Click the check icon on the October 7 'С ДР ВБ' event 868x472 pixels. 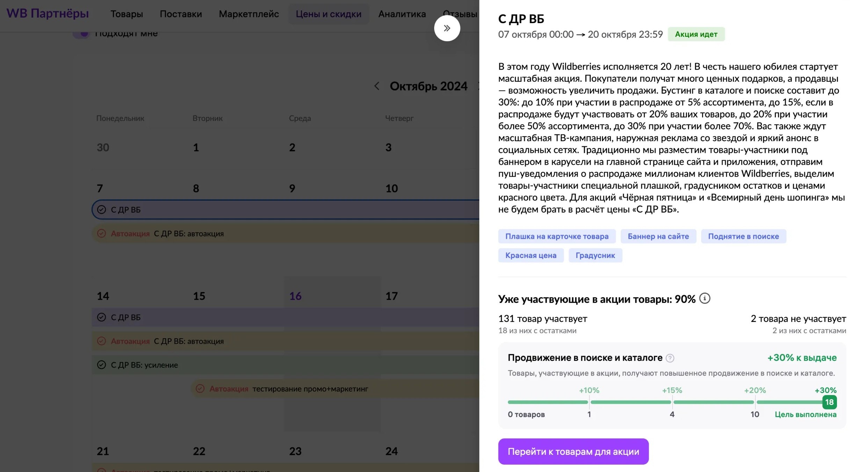[102, 210]
